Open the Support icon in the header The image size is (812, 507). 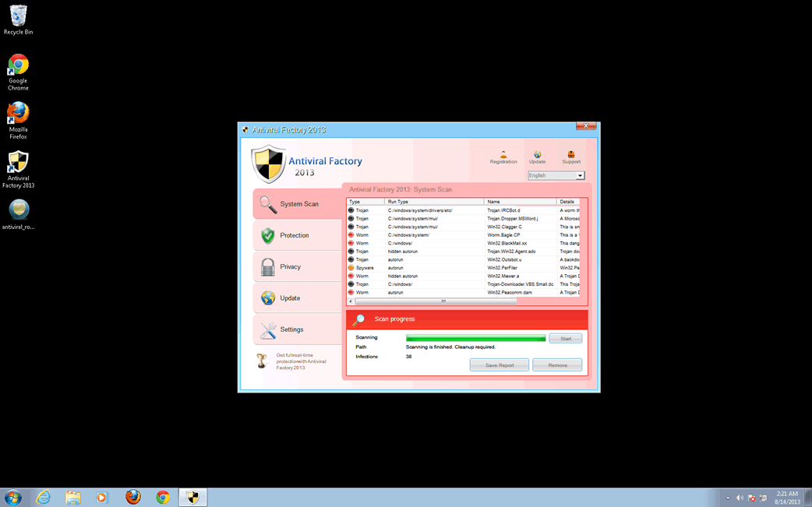[x=571, y=156]
